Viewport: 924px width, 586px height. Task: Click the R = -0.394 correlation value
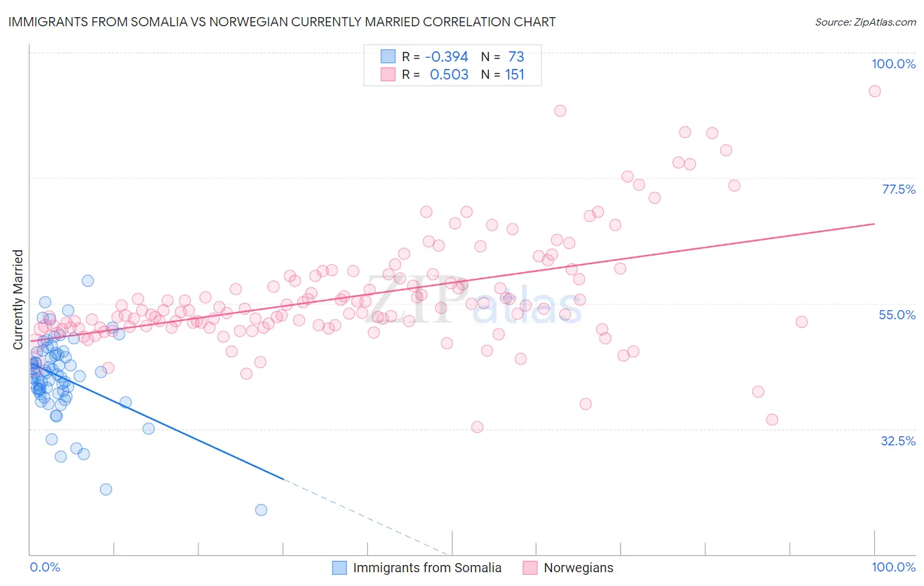click(x=435, y=56)
